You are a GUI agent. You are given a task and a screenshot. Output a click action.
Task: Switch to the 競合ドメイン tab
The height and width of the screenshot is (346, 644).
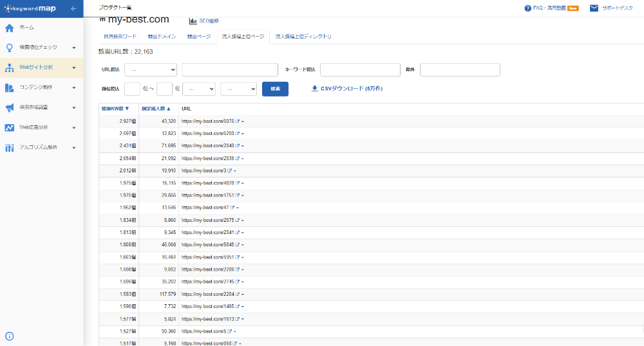click(162, 37)
